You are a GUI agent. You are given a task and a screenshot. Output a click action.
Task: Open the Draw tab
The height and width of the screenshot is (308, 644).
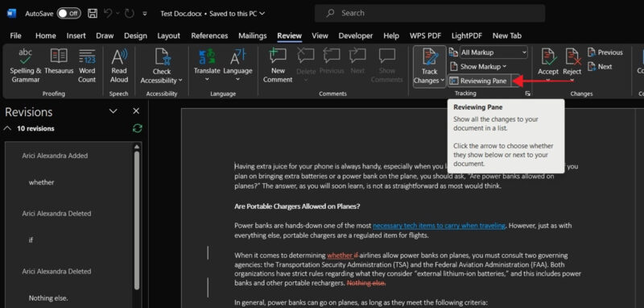click(x=105, y=35)
